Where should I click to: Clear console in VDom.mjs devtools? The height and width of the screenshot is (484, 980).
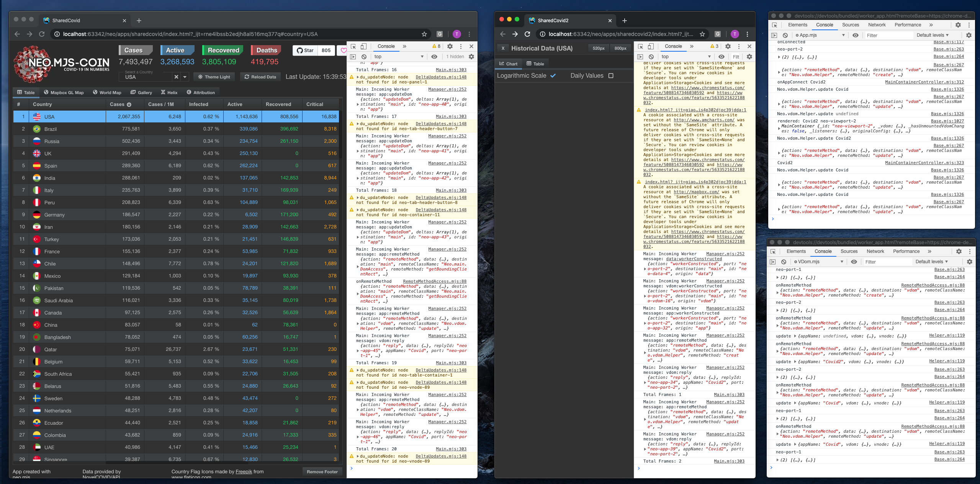tap(784, 262)
